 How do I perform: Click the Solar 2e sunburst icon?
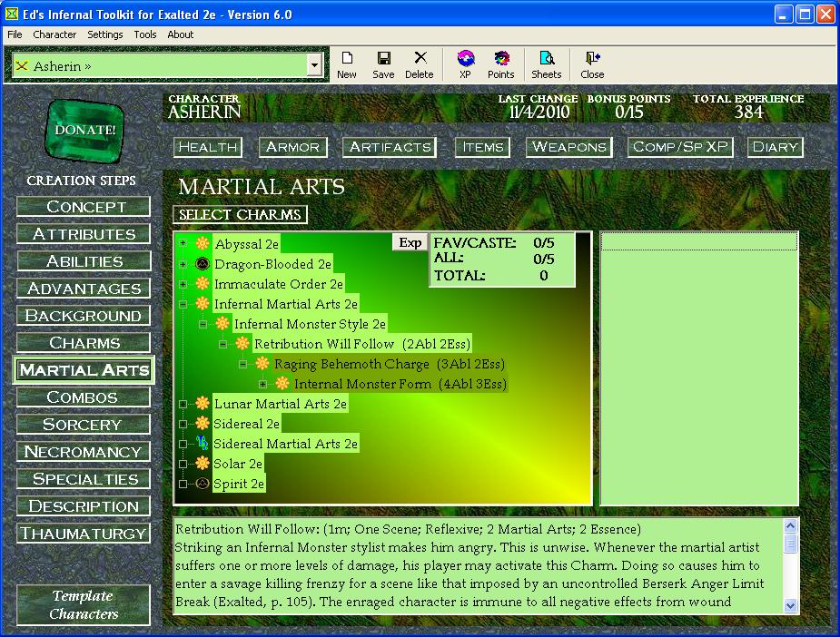(x=203, y=463)
